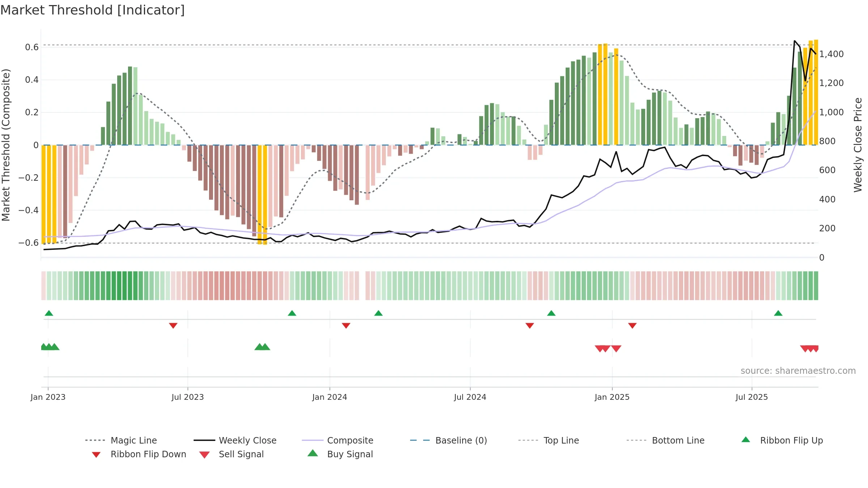Click the Jul 2024 x-axis label

(x=470, y=397)
